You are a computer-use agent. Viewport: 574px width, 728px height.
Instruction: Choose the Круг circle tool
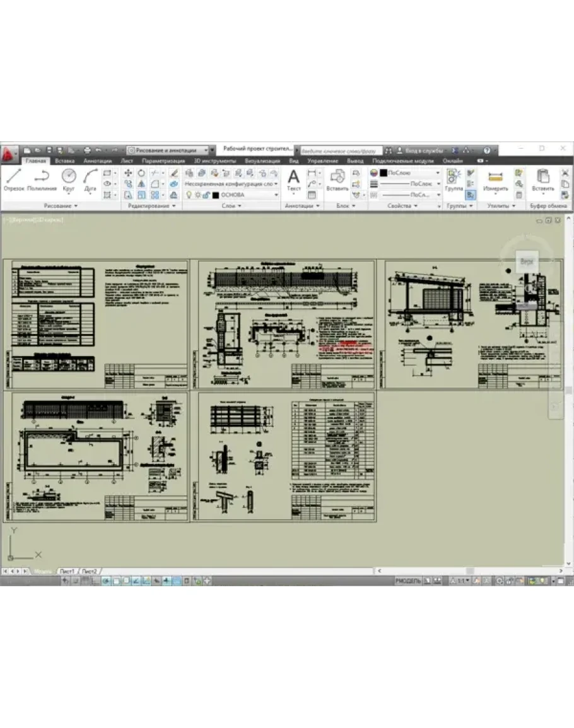(69, 179)
